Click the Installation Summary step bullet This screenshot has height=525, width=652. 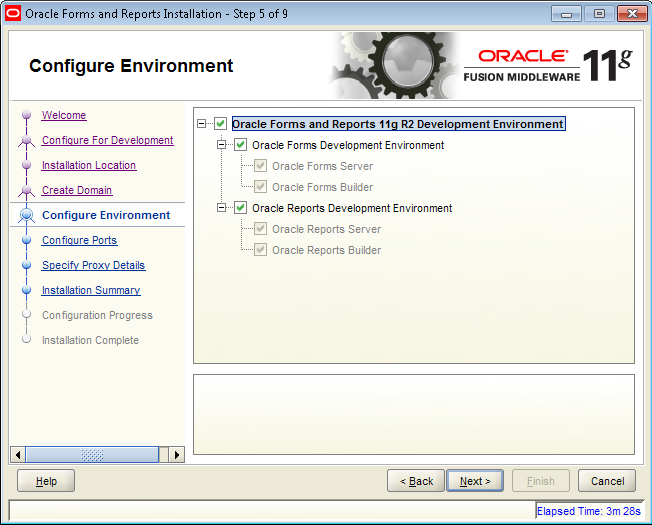coord(27,290)
